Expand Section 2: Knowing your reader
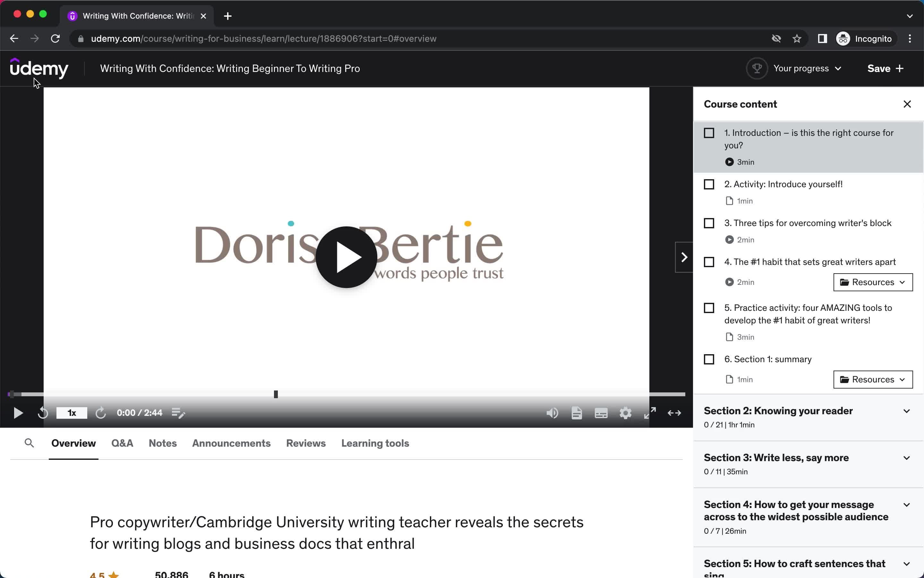 pyautogui.click(x=808, y=417)
